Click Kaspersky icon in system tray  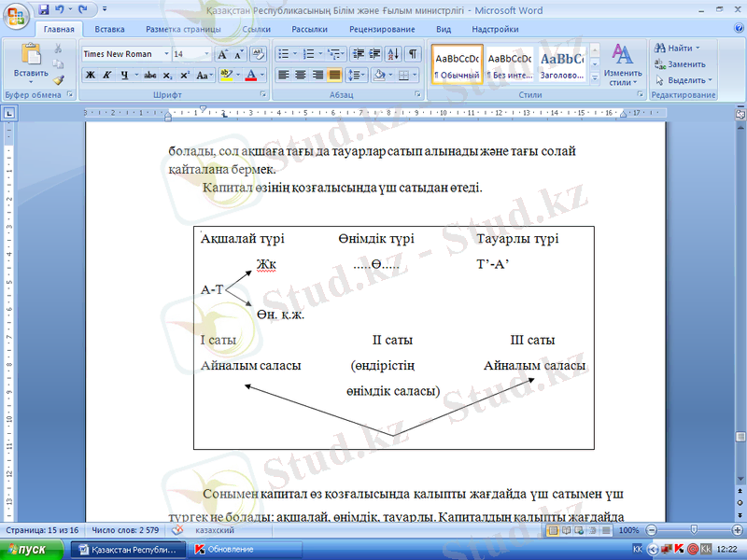[679, 549]
